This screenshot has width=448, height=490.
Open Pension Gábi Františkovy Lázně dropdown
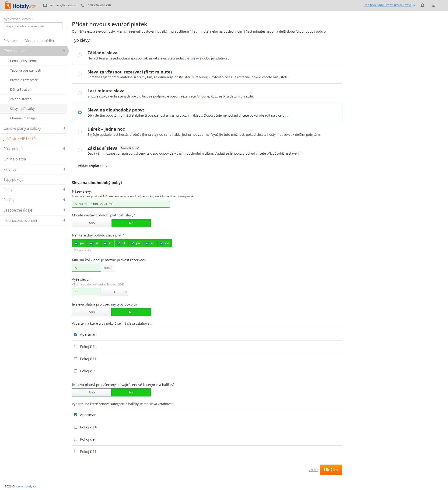(389, 5)
